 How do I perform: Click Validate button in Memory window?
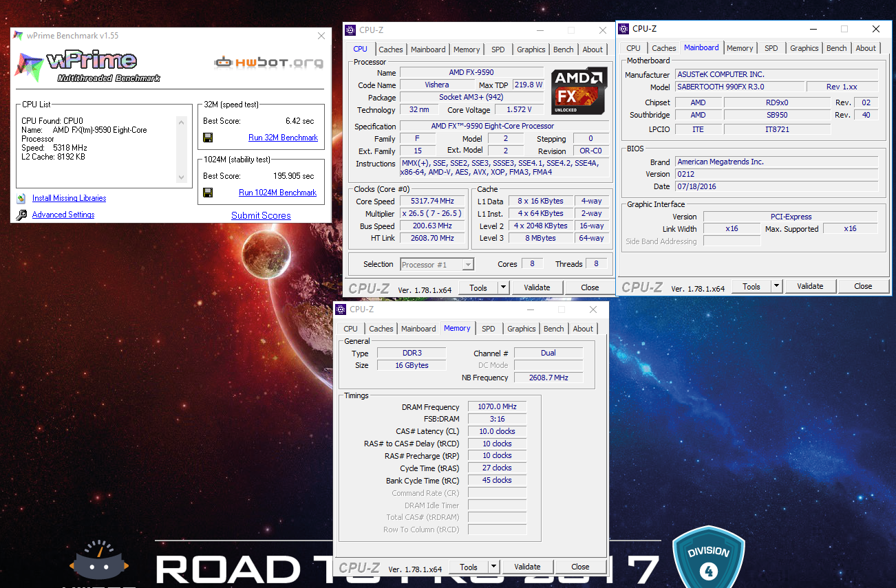[527, 567]
